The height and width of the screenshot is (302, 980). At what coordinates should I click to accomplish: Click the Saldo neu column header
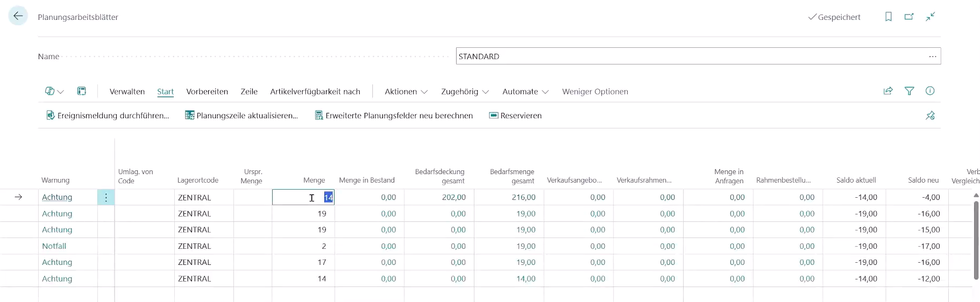(924, 180)
